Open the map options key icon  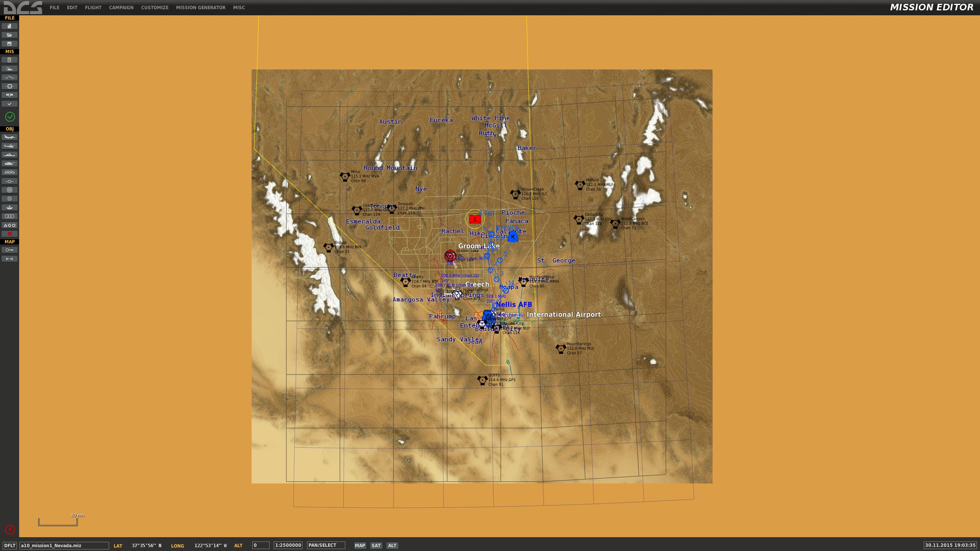pyautogui.click(x=10, y=250)
